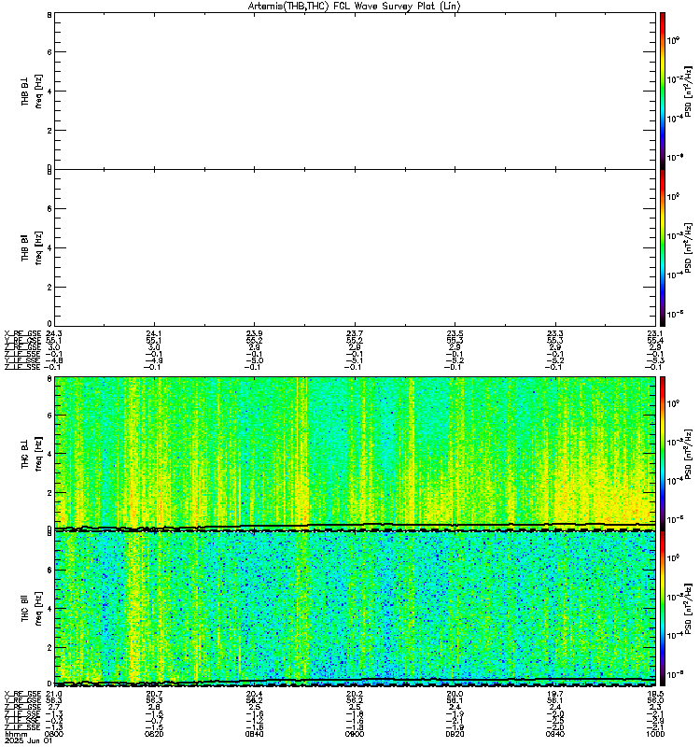Click the THC X_RE_GSE value 20.0
This screenshot has height=747, width=700.
tap(455, 694)
